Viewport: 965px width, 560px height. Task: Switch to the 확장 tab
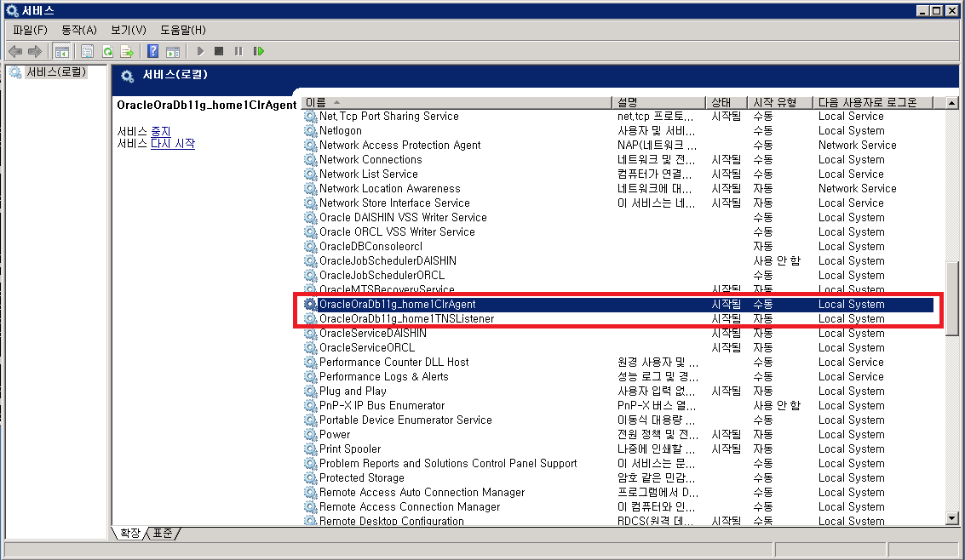tap(129, 533)
